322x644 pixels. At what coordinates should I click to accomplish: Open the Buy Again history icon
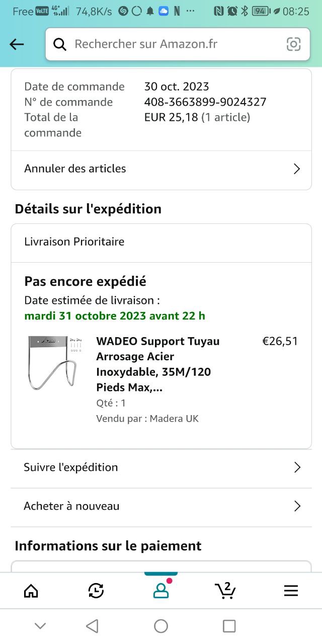(96, 590)
